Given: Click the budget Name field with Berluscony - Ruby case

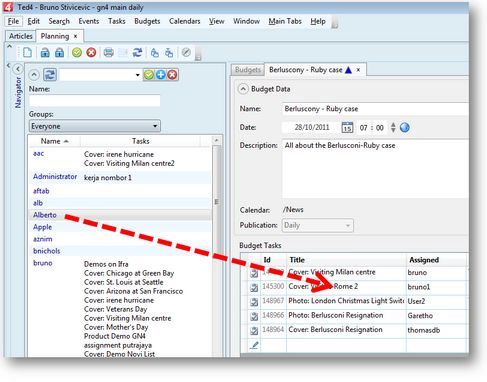Looking at the screenshot, I should tap(375, 109).
